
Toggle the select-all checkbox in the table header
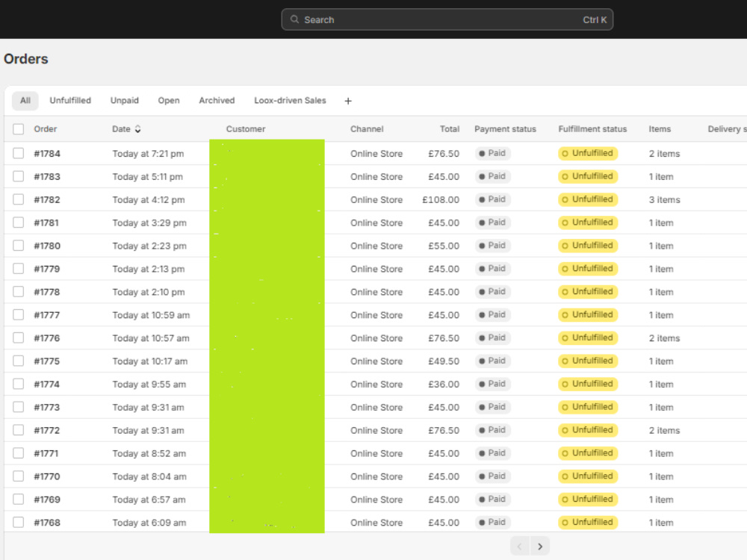tap(18, 128)
